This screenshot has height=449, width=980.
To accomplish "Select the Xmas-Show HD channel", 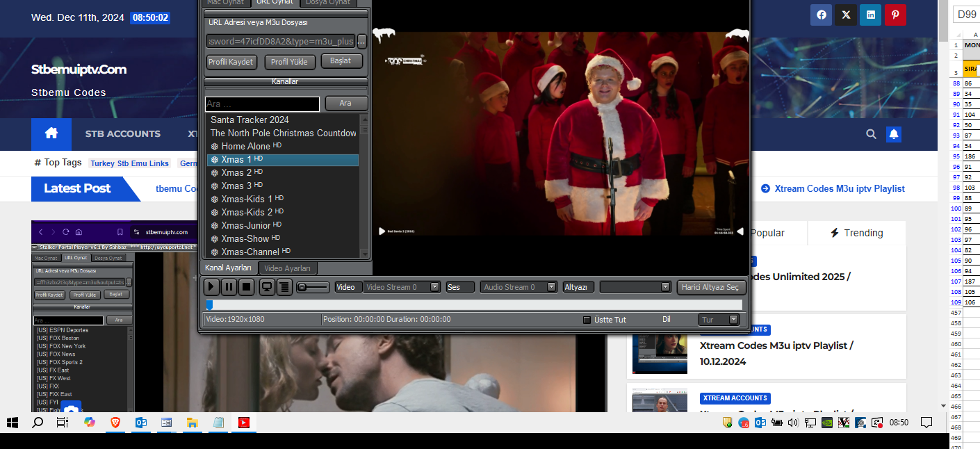I will (282, 238).
